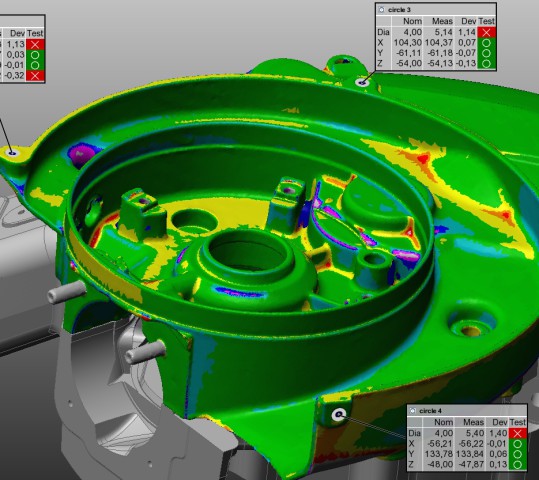Click the deviation value 1,14 in circle 3
This screenshot has height=480, width=539.
pyautogui.click(x=467, y=32)
